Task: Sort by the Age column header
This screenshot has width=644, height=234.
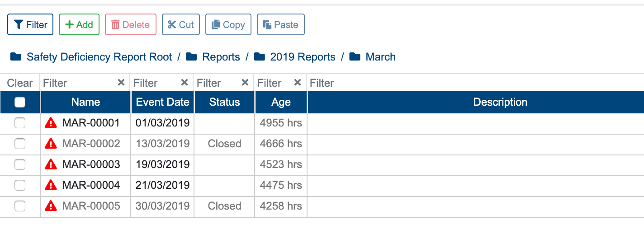Action: [x=281, y=102]
